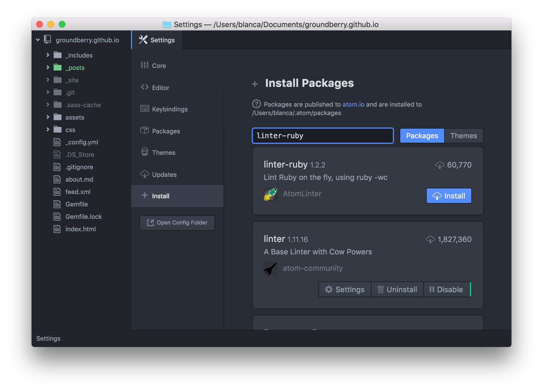Expand the _includes folder
The height and width of the screenshot is (392, 543).
pos(48,55)
